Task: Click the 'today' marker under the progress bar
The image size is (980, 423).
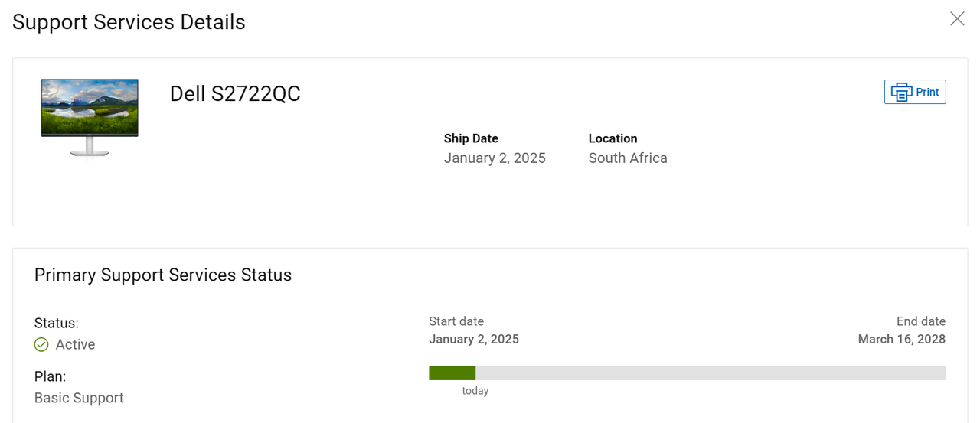Action: pos(475,391)
